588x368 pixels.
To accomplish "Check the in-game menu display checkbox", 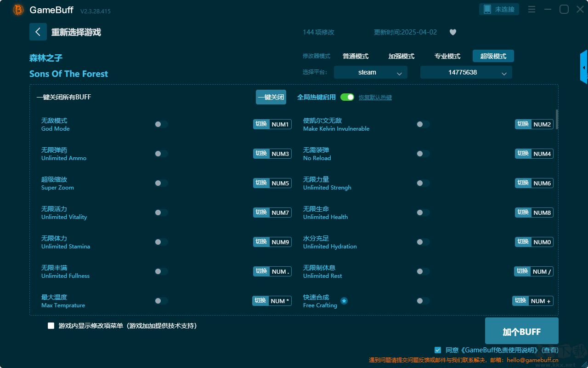I will point(51,326).
